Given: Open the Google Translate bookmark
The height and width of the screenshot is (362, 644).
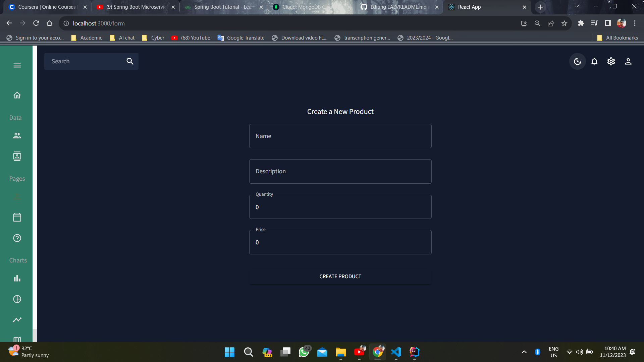Looking at the screenshot, I should click(241, 38).
